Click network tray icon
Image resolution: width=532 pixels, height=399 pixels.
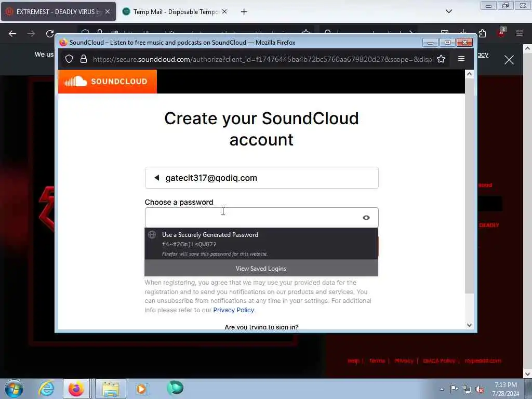coord(467,389)
